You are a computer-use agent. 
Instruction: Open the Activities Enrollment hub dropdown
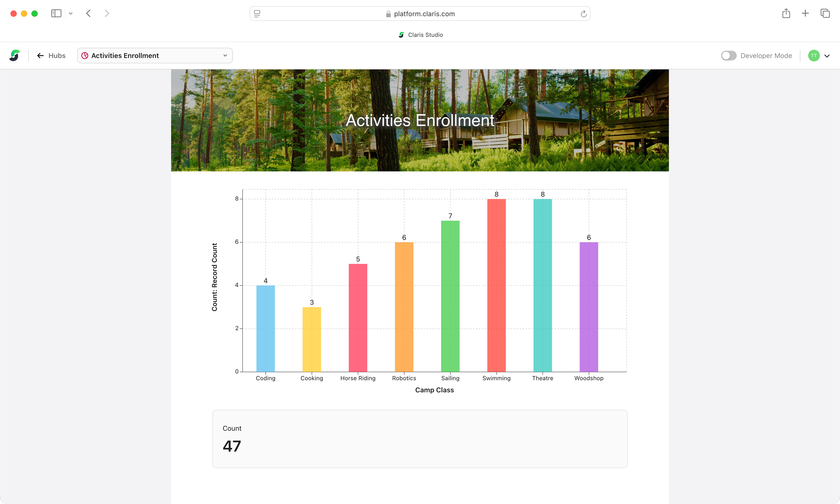pos(155,55)
